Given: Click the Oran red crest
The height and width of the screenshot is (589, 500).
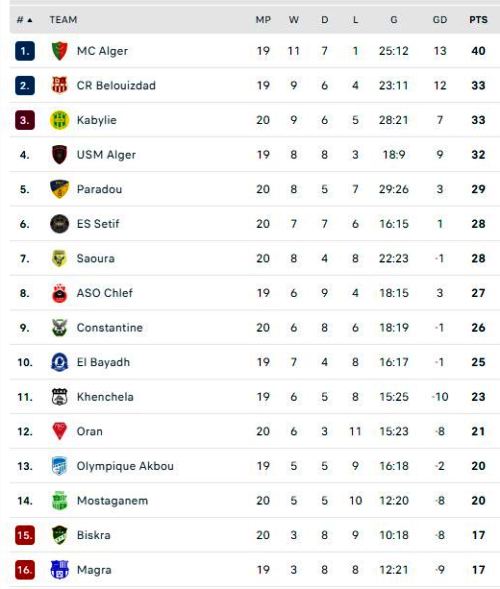Looking at the screenshot, I should pos(59,431).
